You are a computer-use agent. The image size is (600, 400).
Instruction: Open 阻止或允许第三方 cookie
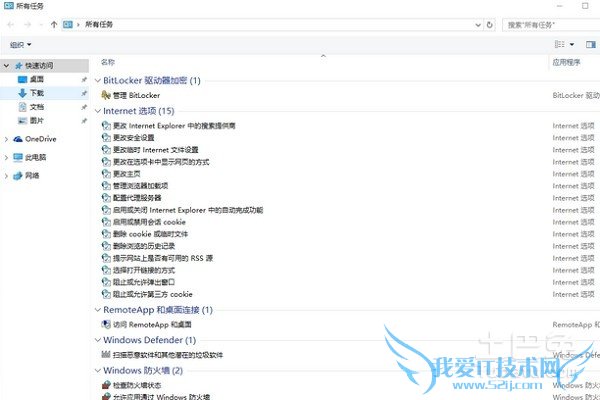(x=153, y=294)
